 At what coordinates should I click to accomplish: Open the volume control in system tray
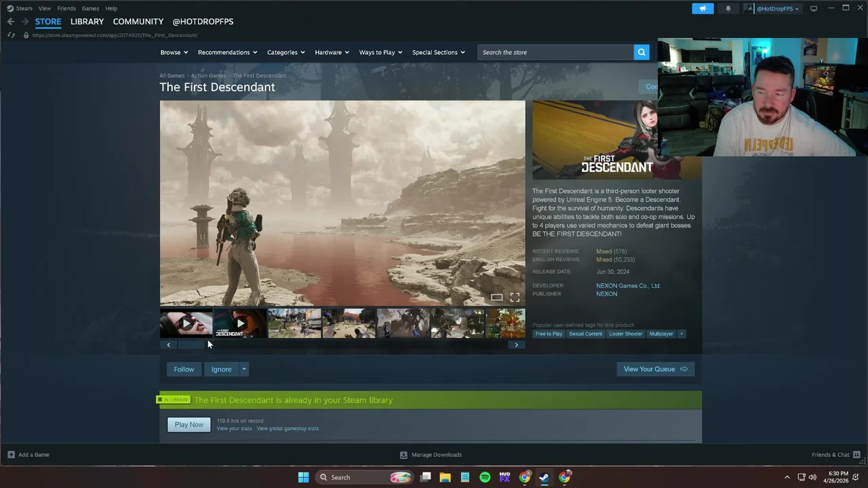tap(812, 477)
